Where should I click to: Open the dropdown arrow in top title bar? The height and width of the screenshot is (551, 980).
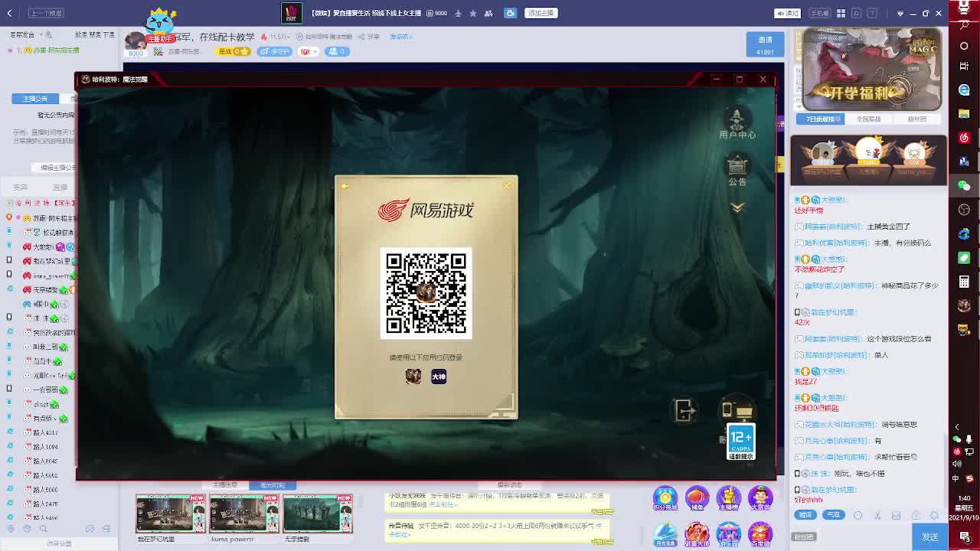[x=900, y=13]
